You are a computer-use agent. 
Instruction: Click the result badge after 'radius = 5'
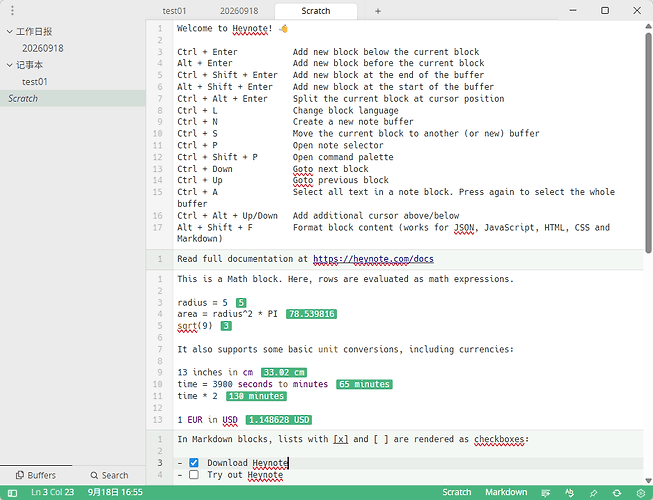241,303
